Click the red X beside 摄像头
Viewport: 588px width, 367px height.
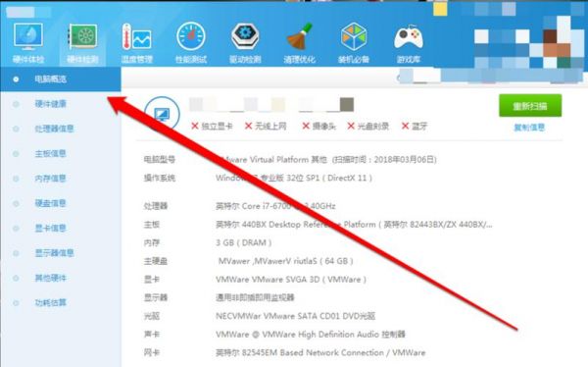[x=306, y=126]
